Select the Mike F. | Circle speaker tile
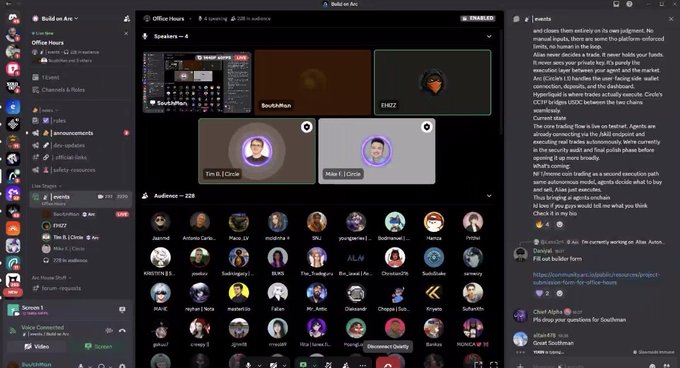This screenshot has height=368, width=680. tap(376, 151)
